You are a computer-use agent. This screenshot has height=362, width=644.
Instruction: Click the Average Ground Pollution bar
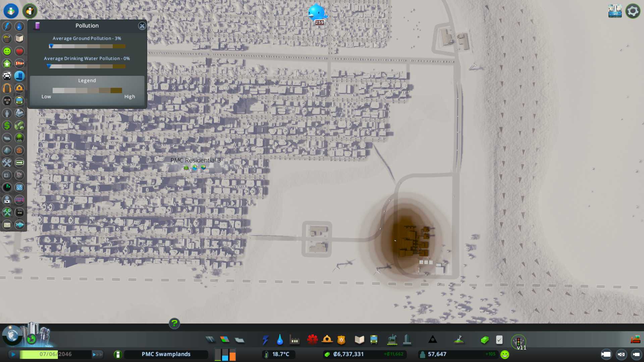[x=87, y=46]
